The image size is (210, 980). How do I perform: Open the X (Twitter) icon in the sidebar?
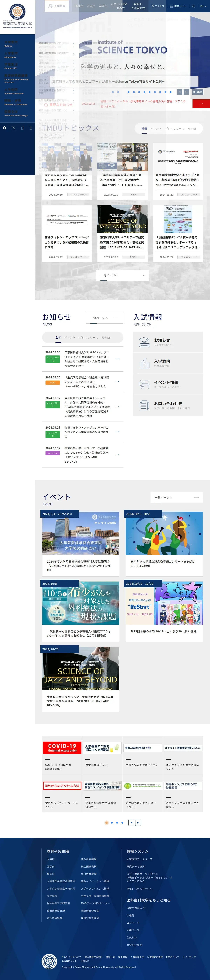coord(14,128)
